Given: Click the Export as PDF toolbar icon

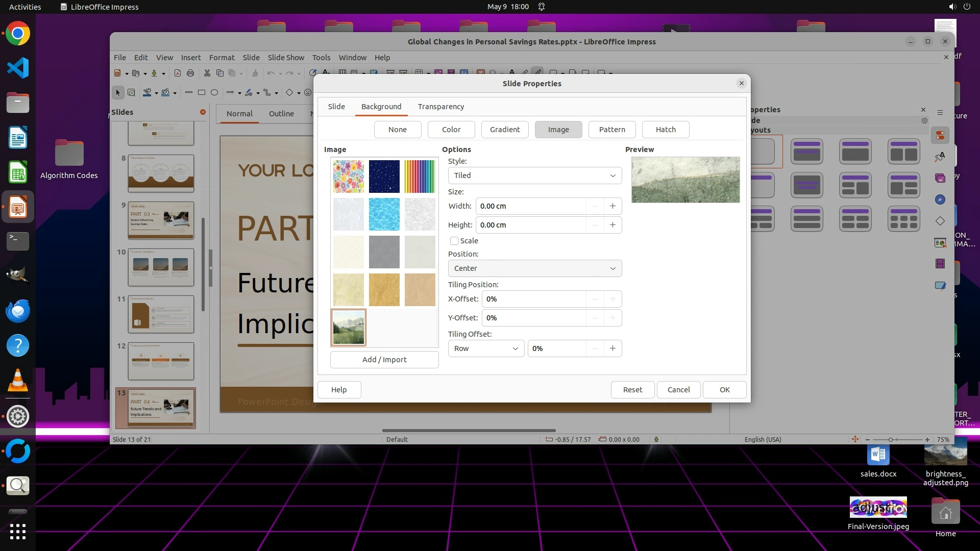Looking at the screenshot, I should [x=178, y=73].
